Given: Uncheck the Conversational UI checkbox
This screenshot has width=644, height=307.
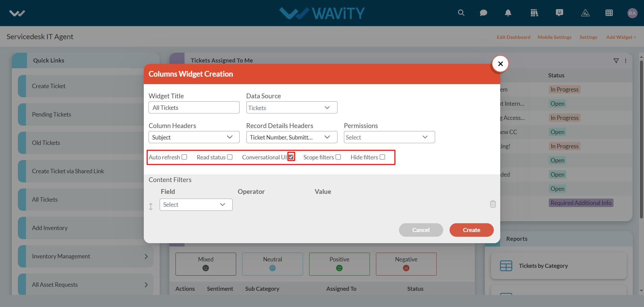Looking at the screenshot, I should coord(291,157).
